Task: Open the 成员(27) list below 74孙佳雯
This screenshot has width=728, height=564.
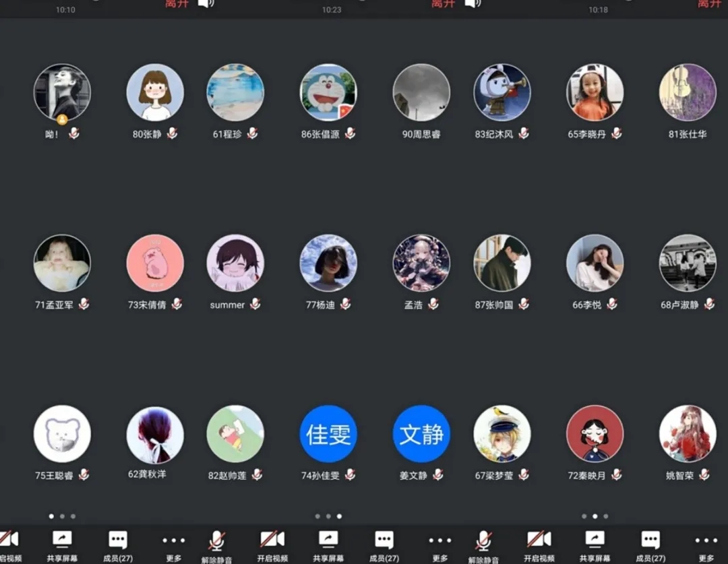Action: pyautogui.click(x=384, y=544)
